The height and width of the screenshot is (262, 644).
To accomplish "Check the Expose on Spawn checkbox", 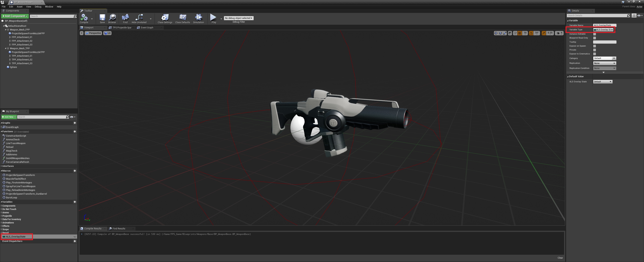I will tap(595, 46).
